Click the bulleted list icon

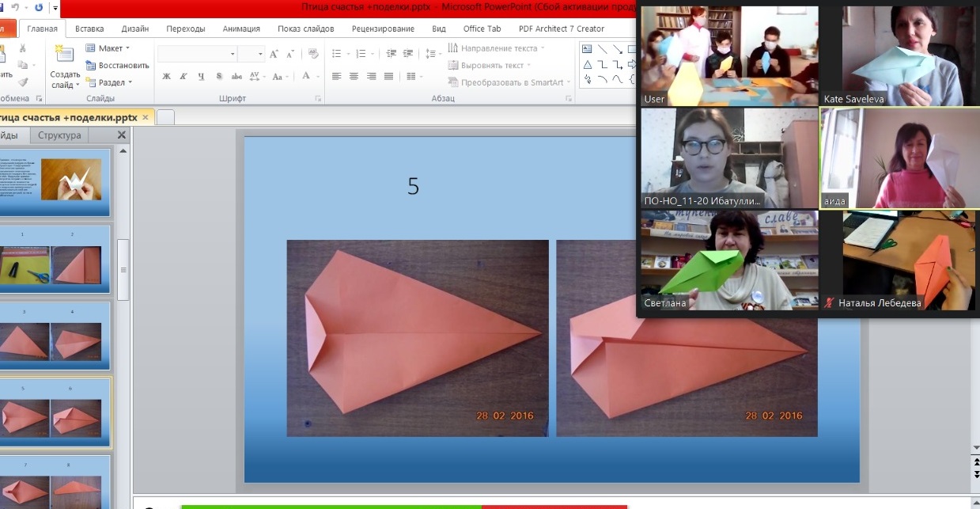(x=336, y=54)
